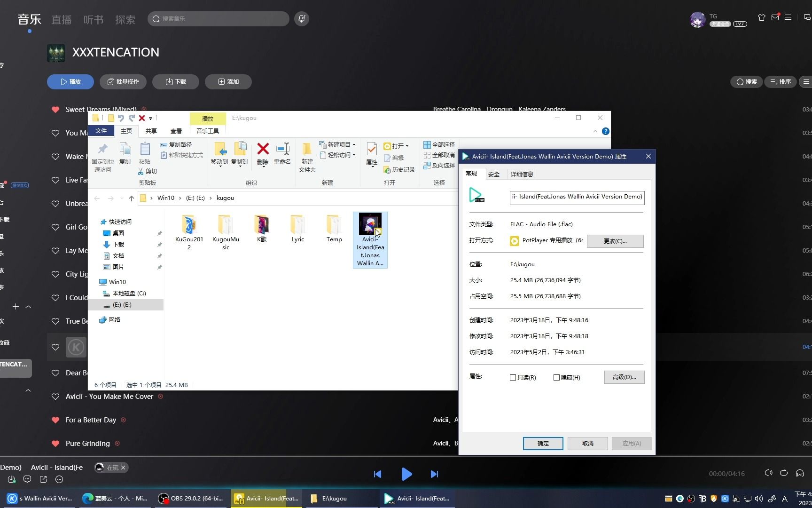This screenshot has width=812, height=508.
Task: Click Cancel (取消) in properties dialog
Action: coord(587,444)
